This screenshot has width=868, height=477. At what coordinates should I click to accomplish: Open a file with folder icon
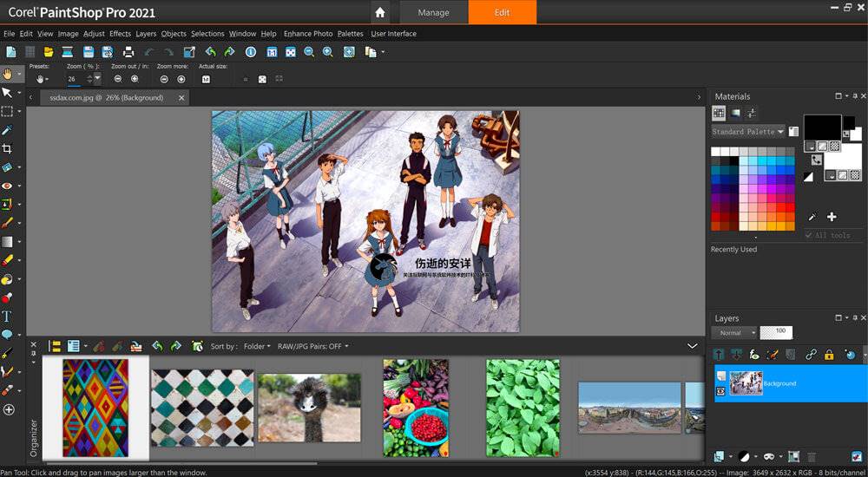pos(49,52)
